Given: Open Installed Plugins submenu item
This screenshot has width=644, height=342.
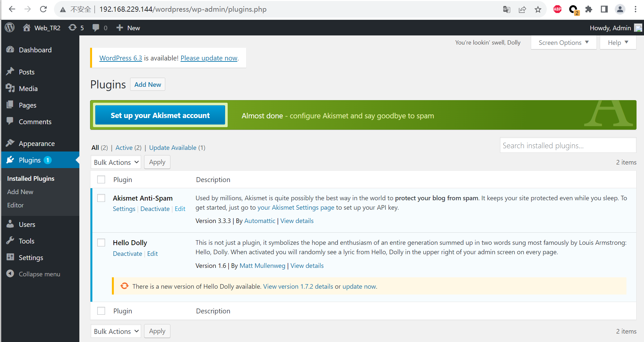Looking at the screenshot, I should pos(31,178).
